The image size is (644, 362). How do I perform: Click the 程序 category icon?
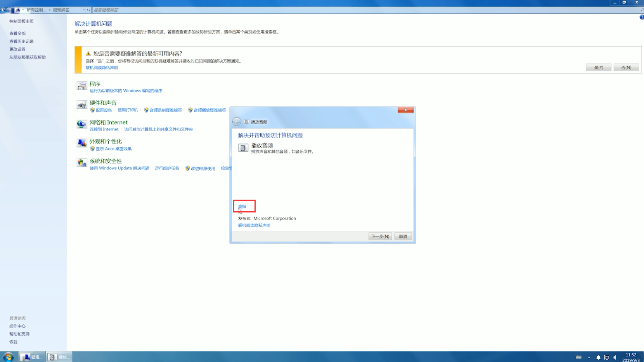(81, 86)
